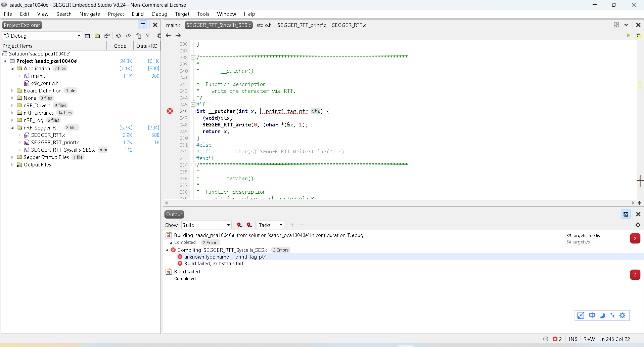Click the refresh/synchronize icon in Project Explorer
Screen dimensions: 644x347
pyautogui.click(x=119, y=36)
